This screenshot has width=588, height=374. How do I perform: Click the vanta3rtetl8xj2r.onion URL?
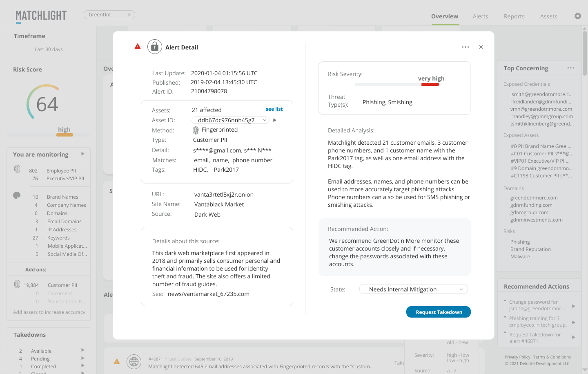pos(224,195)
